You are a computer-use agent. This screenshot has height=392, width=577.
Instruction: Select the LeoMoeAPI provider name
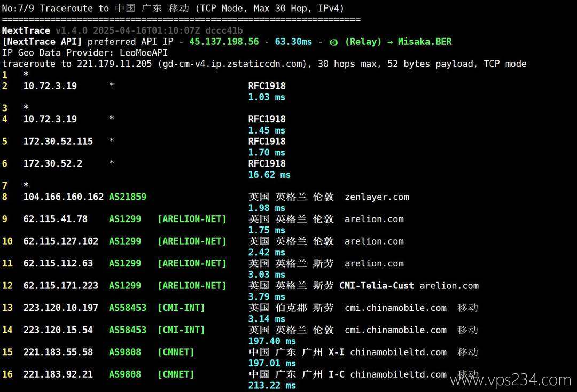point(144,52)
